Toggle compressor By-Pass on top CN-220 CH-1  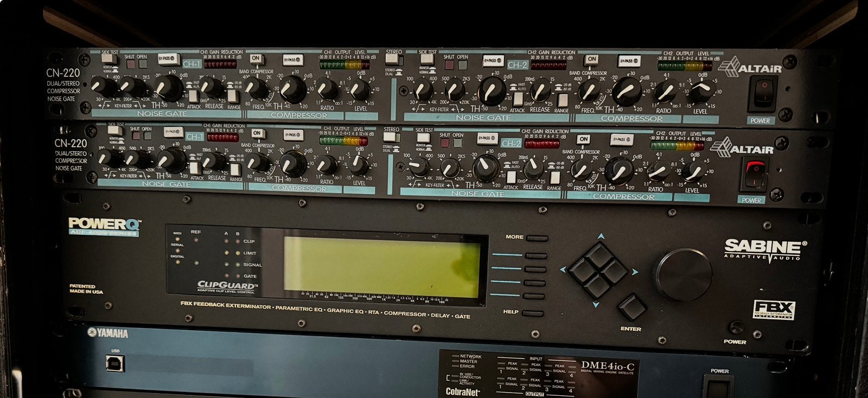click(x=293, y=60)
